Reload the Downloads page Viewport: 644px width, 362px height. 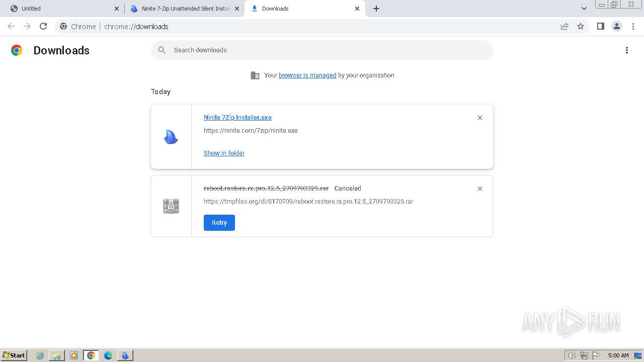tap(43, 26)
